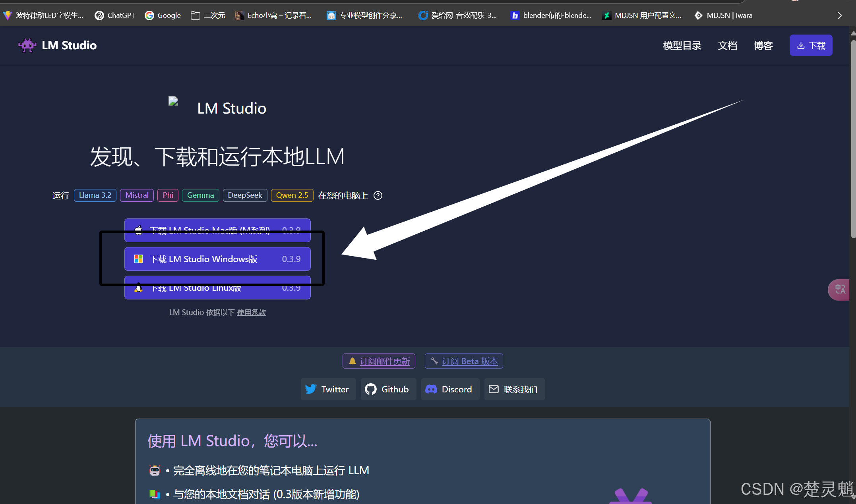Click the LM Studio purple robot logo
The width and height of the screenshot is (856, 504).
point(27,45)
